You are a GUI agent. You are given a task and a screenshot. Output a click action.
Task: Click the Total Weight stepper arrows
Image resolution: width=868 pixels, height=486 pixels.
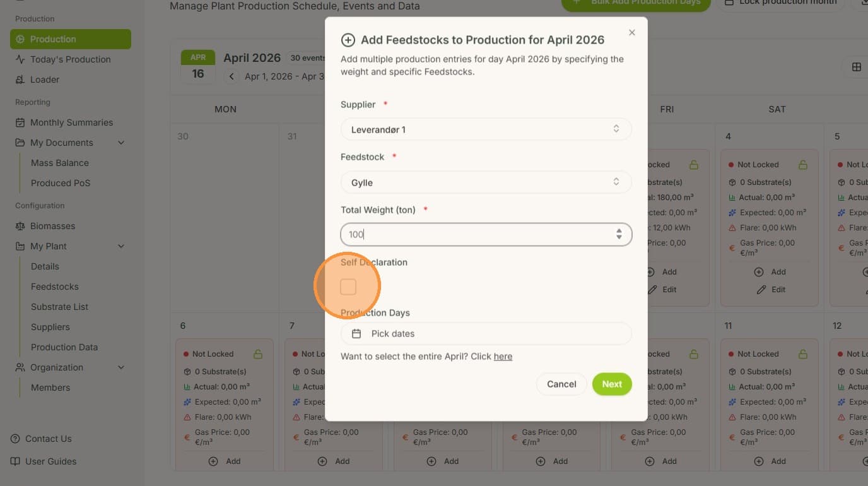(619, 234)
